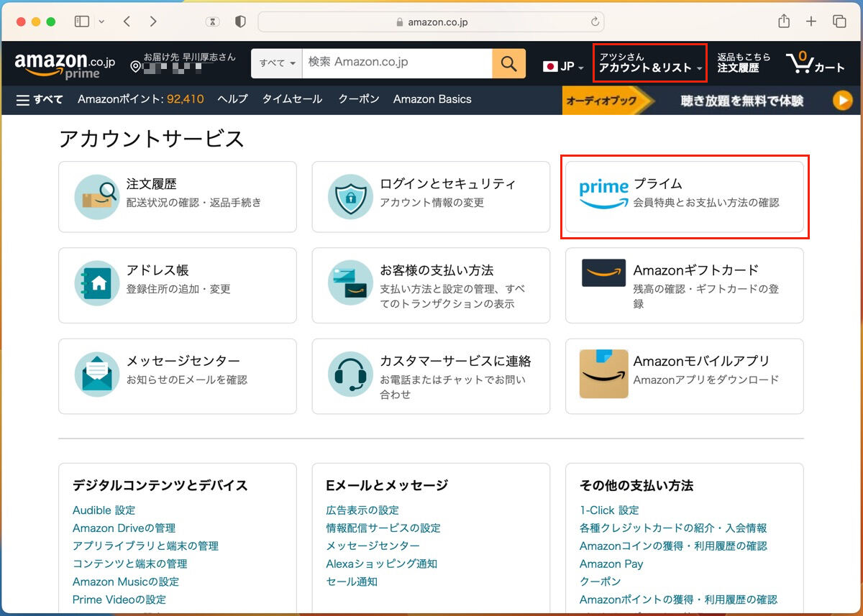The height and width of the screenshot is (616, 863).
Task: Open the アドレス帳 card title
Action: point(157,270)
